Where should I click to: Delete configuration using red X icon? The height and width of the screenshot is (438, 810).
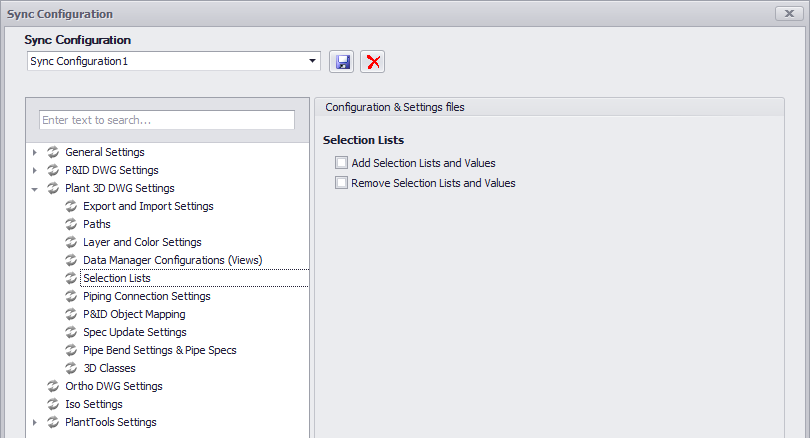tap(372, 62)
